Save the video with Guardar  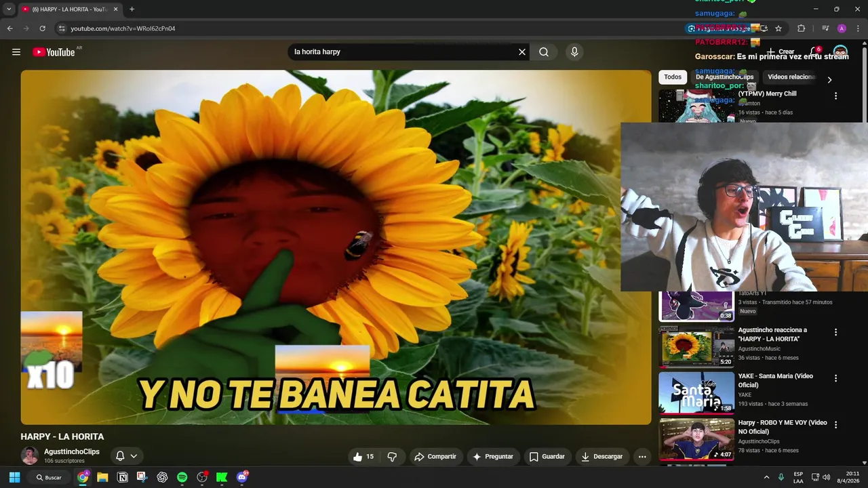point(547,457)
